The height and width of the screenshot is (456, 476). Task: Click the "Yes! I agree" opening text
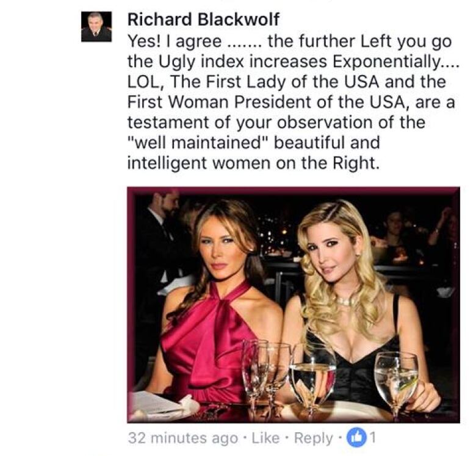coord(175,42)
